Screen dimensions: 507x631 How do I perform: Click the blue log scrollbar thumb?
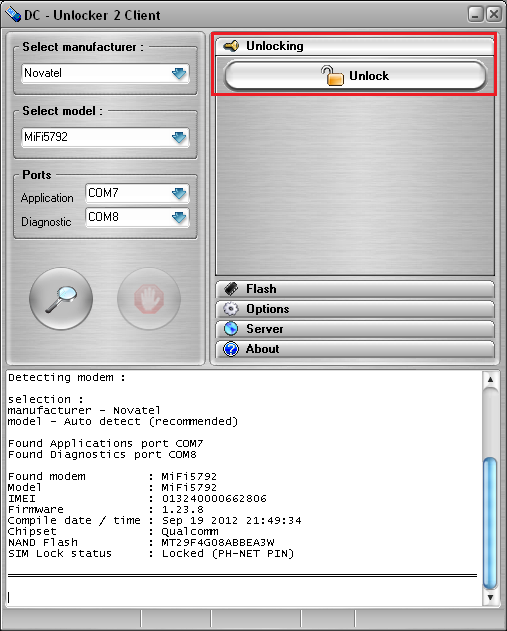[490, 523]
